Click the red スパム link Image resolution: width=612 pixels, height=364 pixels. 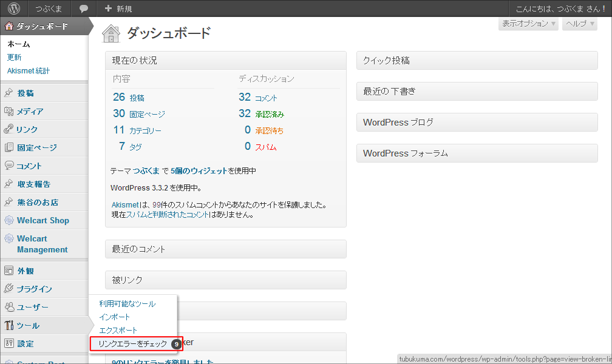(x=266, y=147)
